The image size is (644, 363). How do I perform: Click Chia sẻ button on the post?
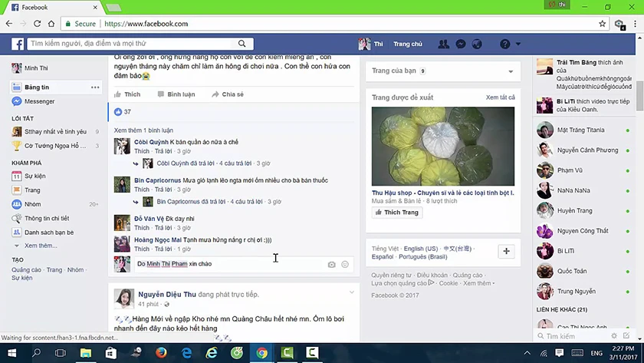(x=228, y=94)
